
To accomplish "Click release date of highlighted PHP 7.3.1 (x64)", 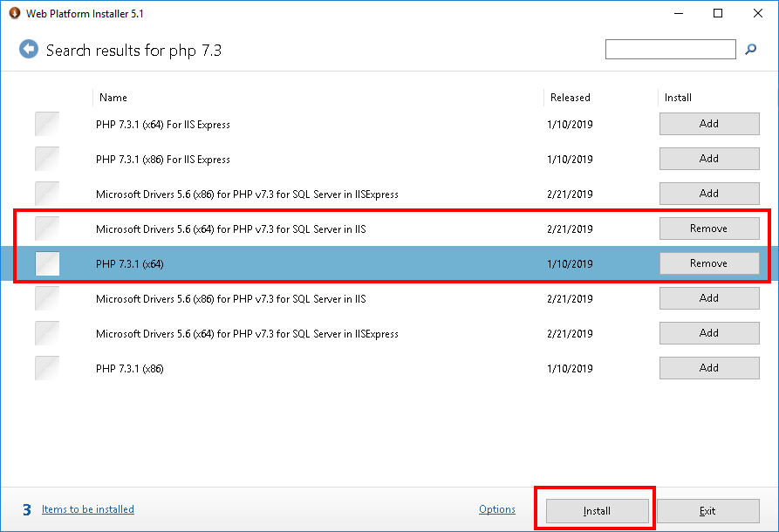I will [x=570, y=263].
